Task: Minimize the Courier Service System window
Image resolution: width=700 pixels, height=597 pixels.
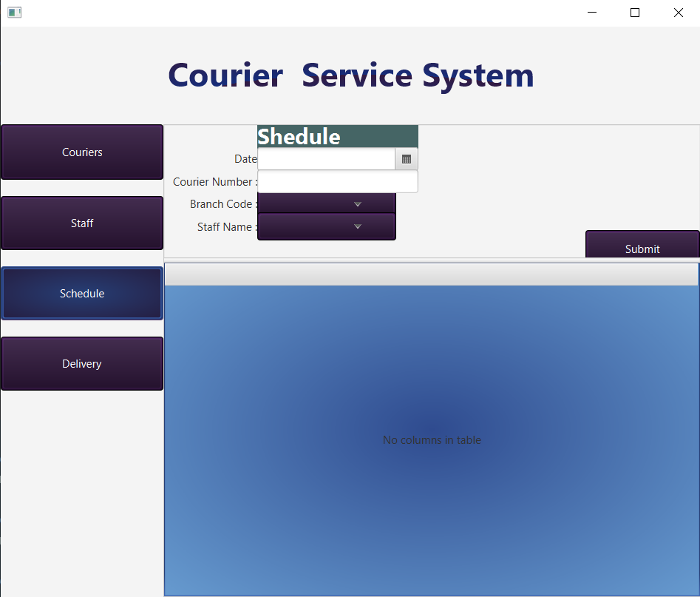Action: click(591, 13)
